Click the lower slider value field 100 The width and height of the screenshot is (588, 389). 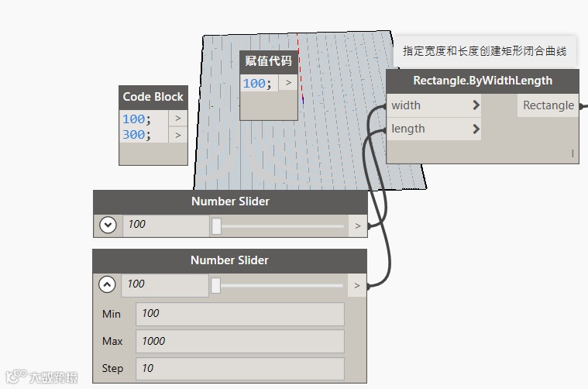pyautogui.click(x=165, y=284)
